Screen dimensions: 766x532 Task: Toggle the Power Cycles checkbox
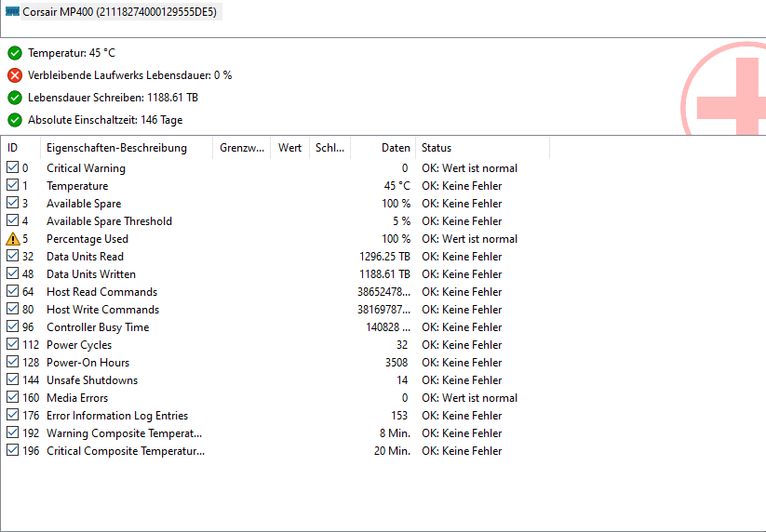(x=13, y=344)
